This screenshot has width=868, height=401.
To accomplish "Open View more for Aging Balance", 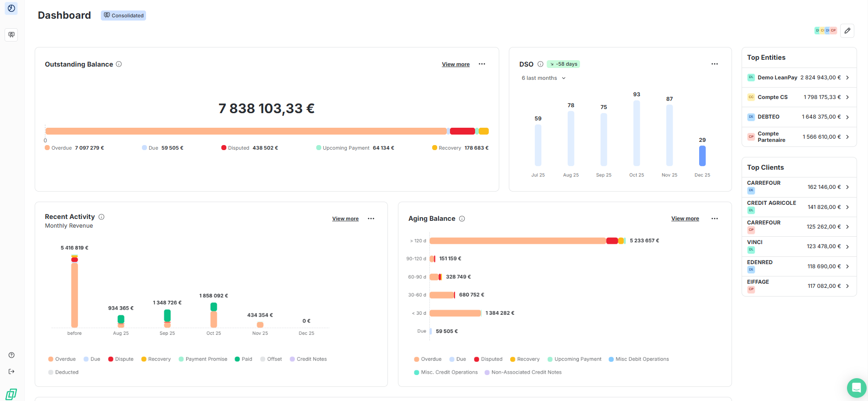I will 685,219.
